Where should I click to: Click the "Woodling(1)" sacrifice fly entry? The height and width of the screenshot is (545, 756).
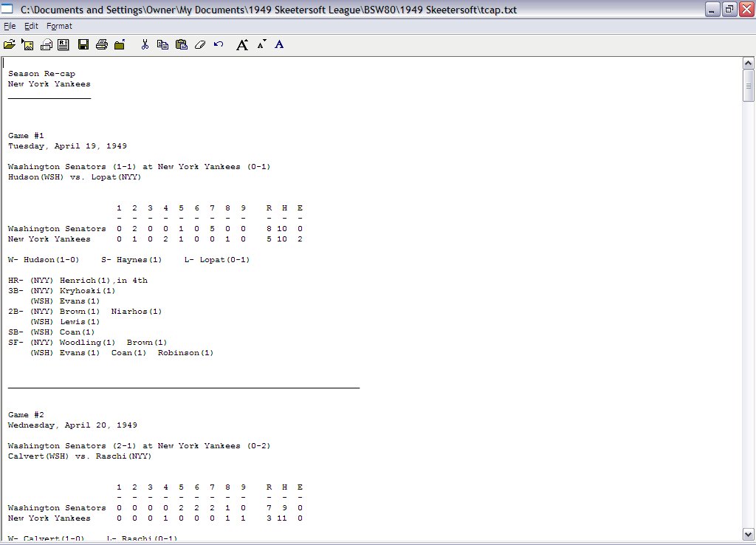[x=87, y=343]
